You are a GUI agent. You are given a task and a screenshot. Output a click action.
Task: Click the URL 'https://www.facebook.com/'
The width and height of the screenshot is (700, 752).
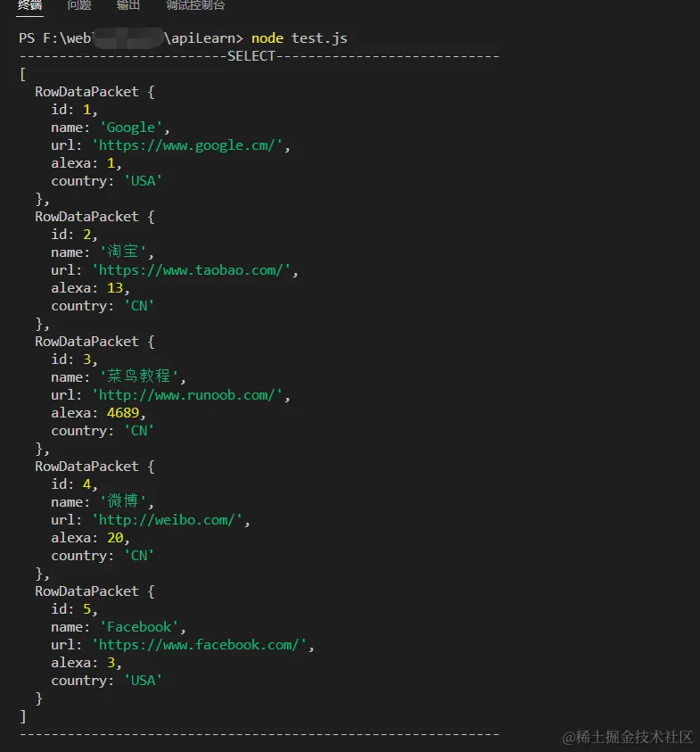(x=199, y=645)
